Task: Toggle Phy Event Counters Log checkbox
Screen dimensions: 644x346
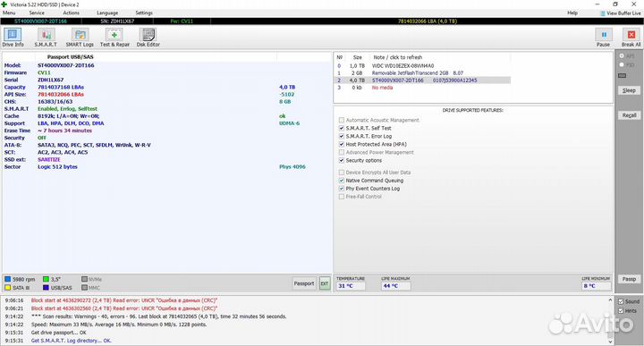Action: point(342,189)
